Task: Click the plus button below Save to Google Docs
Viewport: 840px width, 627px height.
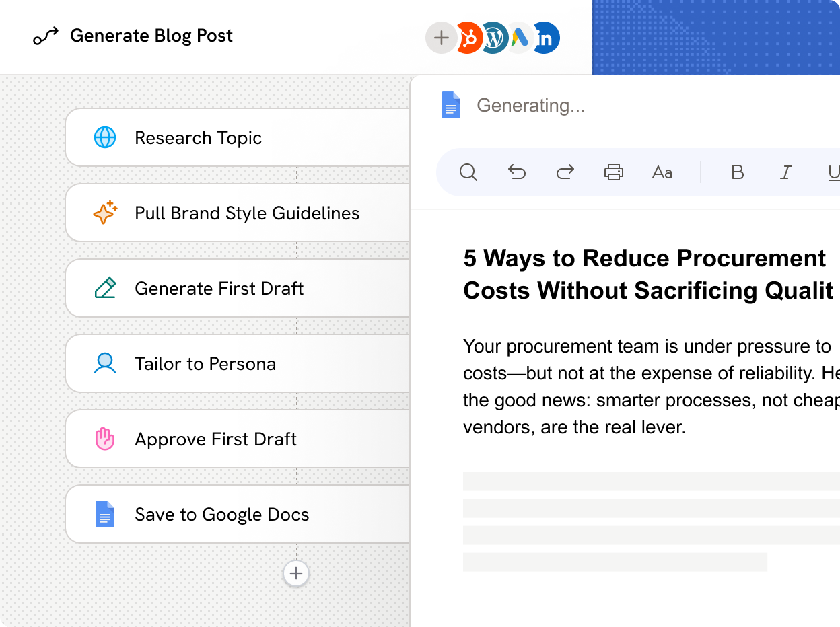Action: [296, 573]
